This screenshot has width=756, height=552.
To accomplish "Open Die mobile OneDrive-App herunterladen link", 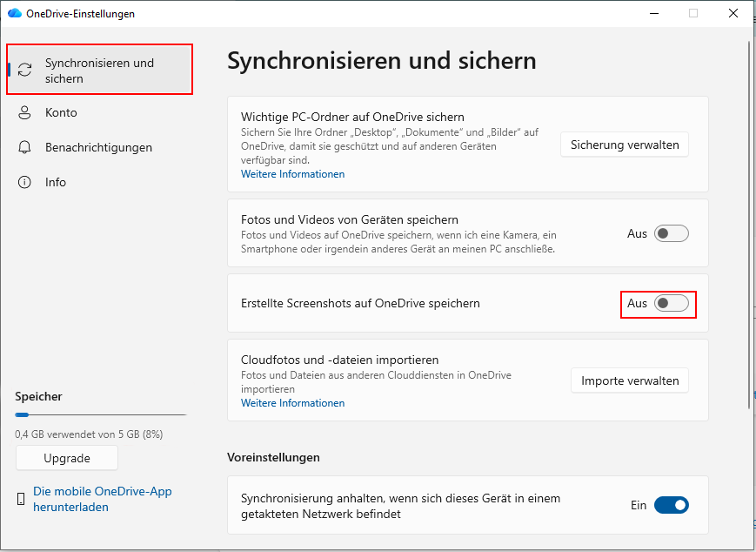I will pos(102,499).
